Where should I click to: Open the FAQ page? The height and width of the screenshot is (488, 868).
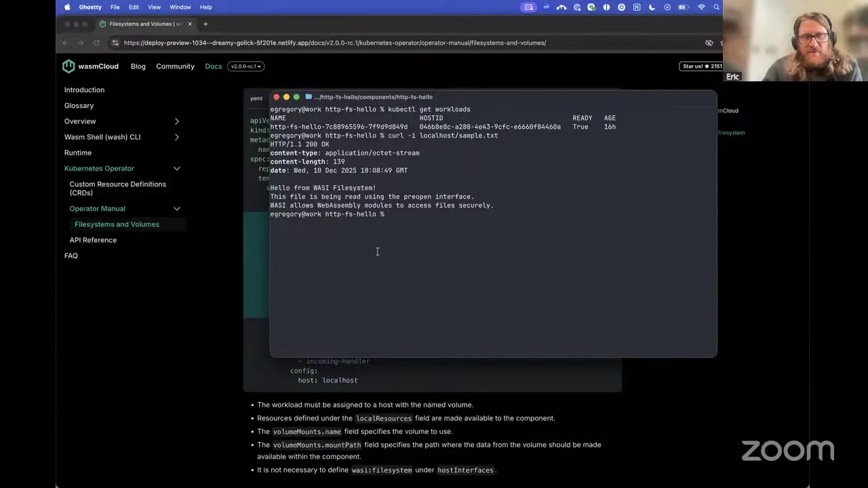coord(71,256)
